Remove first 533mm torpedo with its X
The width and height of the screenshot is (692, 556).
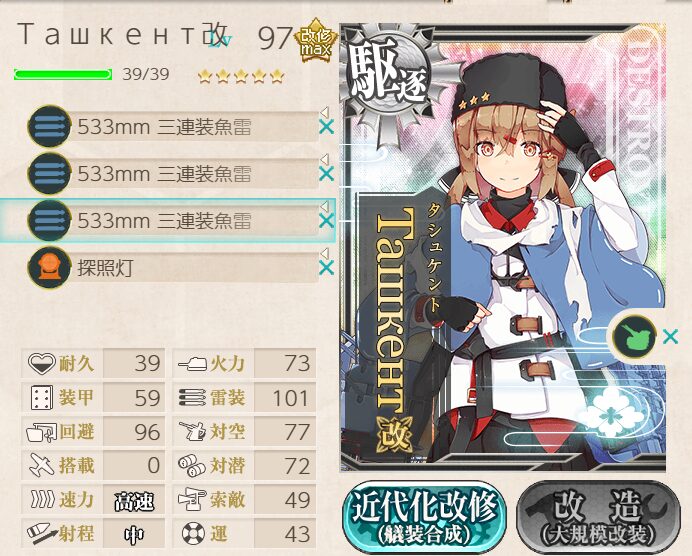point(326,127)
